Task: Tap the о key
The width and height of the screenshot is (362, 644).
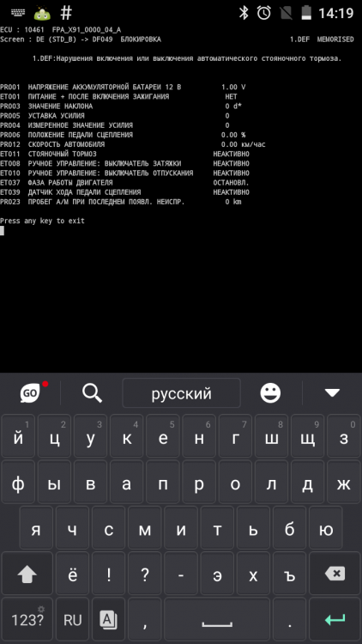Action: [235, 483]
